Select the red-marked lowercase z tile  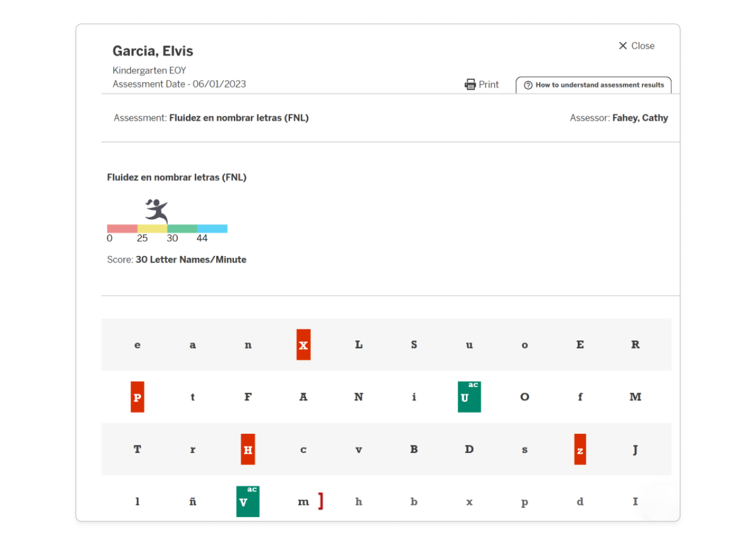580,449
